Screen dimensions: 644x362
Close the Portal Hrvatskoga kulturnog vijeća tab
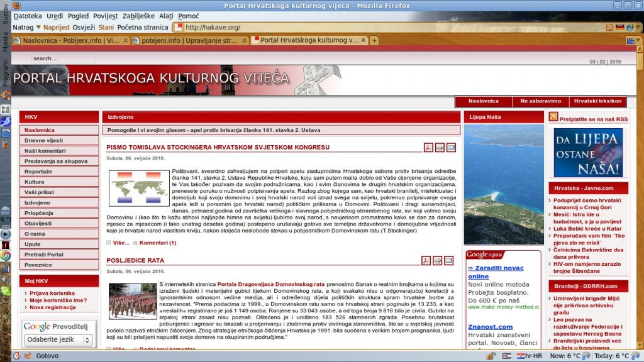click(363, 40)
